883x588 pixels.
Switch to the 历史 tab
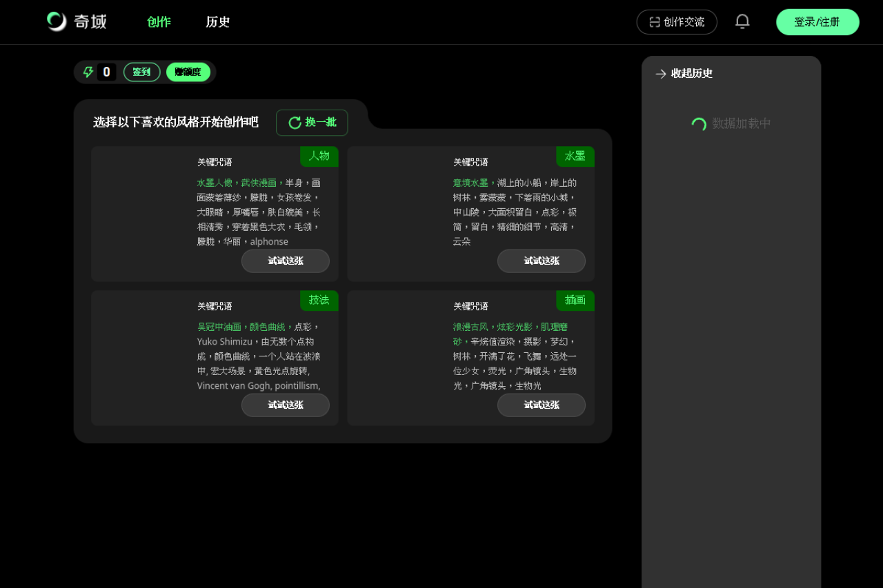pos(218,22)
